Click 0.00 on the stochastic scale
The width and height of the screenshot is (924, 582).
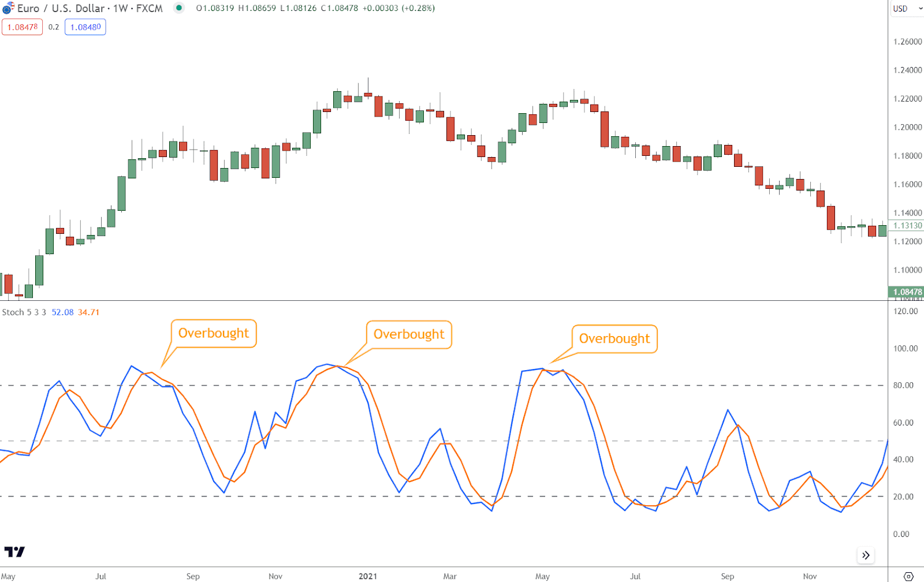[x=901, y=534]
